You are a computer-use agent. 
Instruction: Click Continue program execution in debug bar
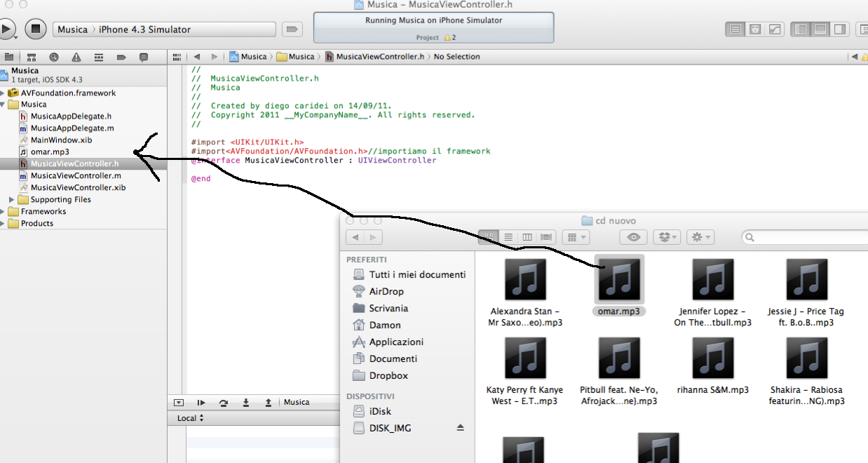pyautogui.click(x=201, y=403)
